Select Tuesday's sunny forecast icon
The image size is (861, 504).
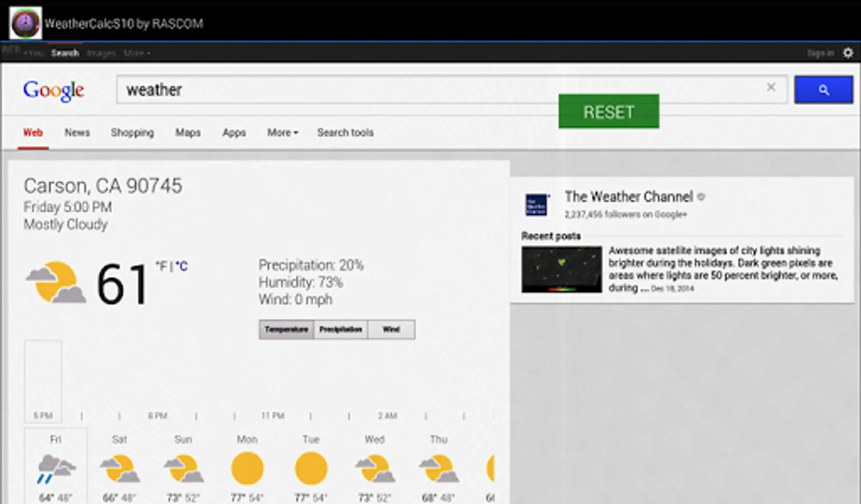point(311,468)
